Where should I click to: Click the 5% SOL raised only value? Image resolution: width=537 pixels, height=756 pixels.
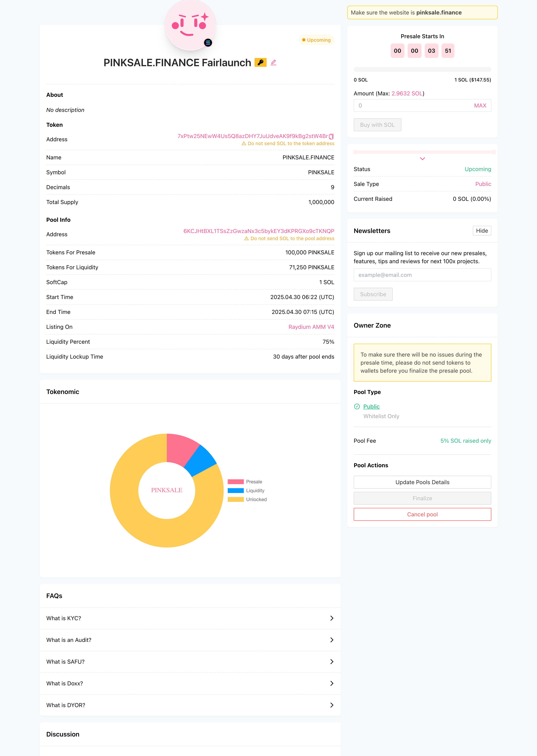466,441
